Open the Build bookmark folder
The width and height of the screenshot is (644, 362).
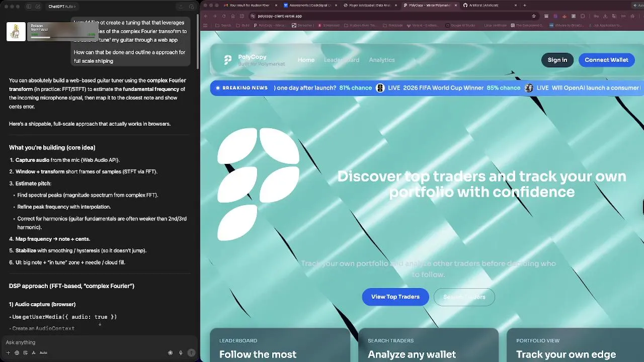(x=243, y=25)
